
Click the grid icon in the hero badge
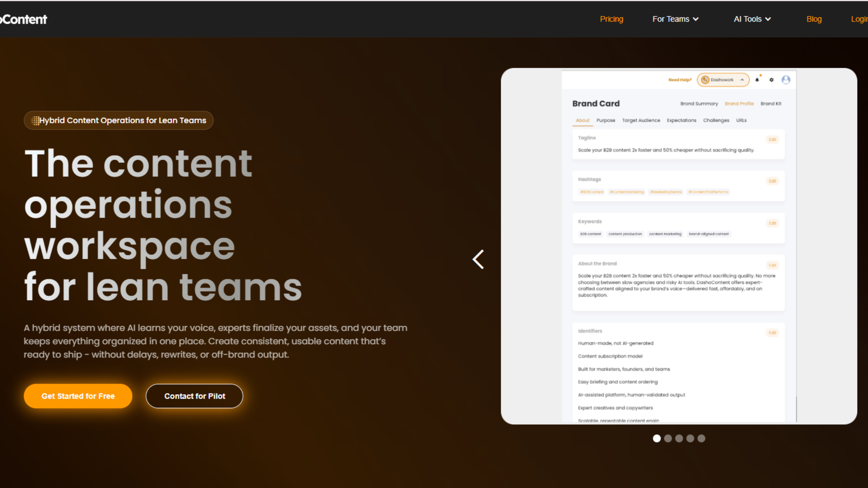[36, 120]
